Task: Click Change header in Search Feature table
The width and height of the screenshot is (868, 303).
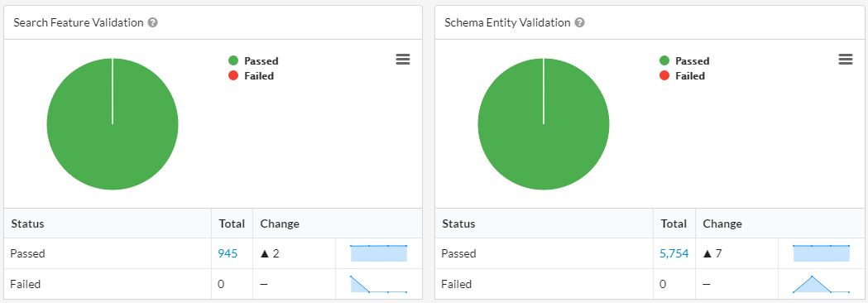Action: pyautogui.click(x=280, y=224)
